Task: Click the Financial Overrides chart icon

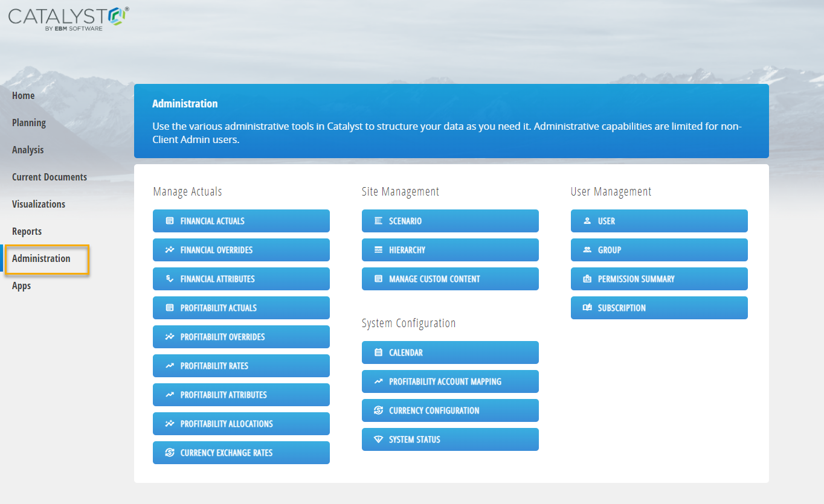Action: (x=170, y=250)
